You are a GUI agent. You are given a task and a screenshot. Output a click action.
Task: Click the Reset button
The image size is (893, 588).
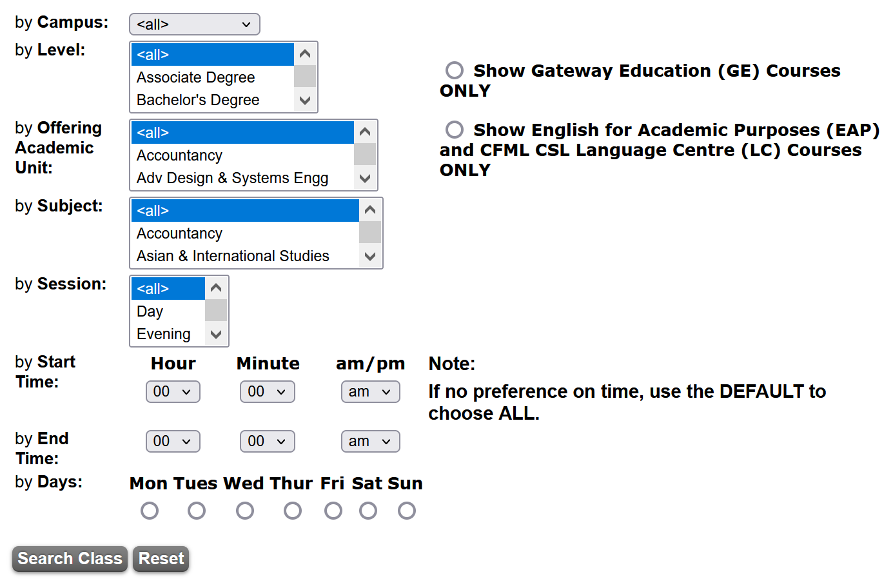point(161,558)
